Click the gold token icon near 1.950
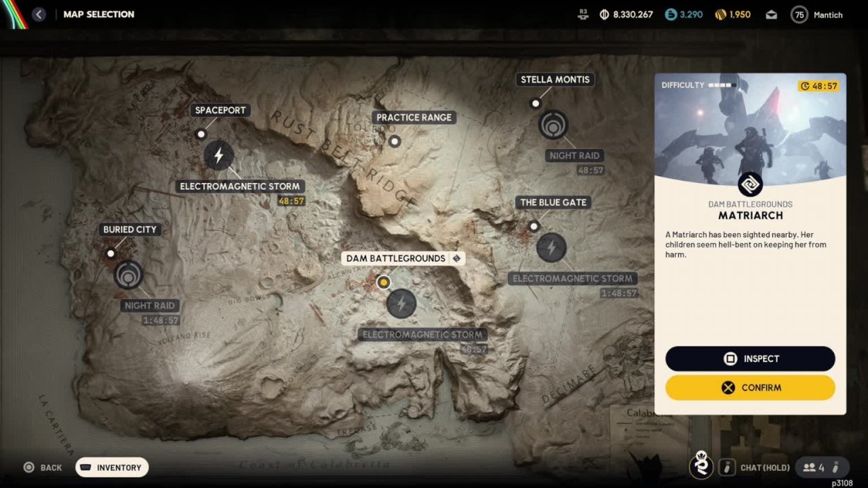Screen dimensions: 868x488 pos(721,14)
